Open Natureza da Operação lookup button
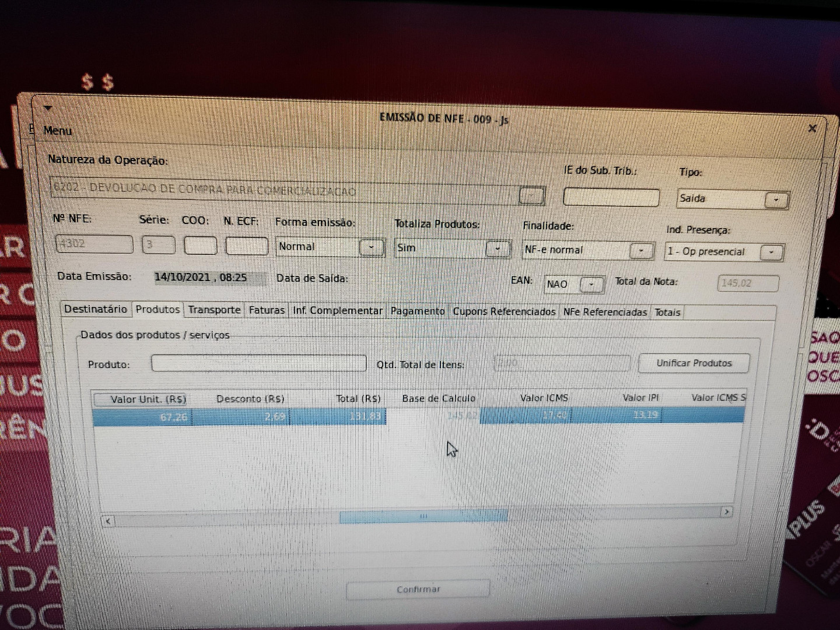 click(x=531, y=196)
